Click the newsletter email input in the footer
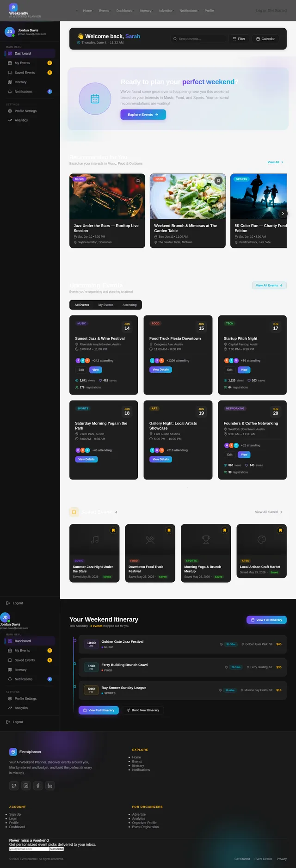 click(x=29, y=849)
